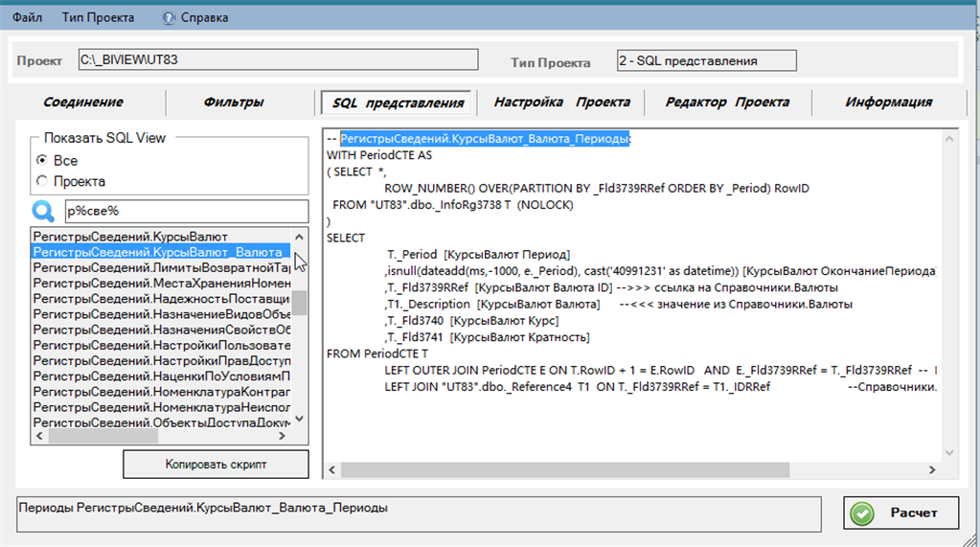
Task: Click right arrow of SQL text horizontal scrollbar
Action: [x=932, y=469]
